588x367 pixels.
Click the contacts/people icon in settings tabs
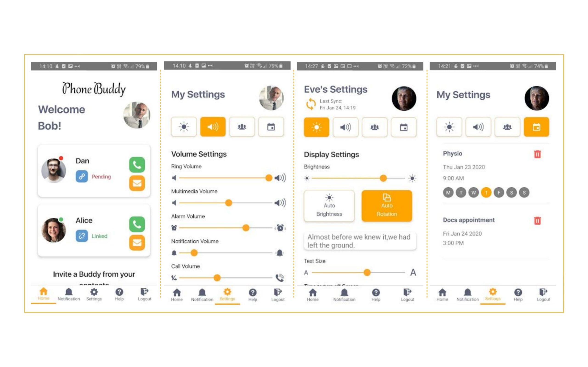tap(242, 126)
